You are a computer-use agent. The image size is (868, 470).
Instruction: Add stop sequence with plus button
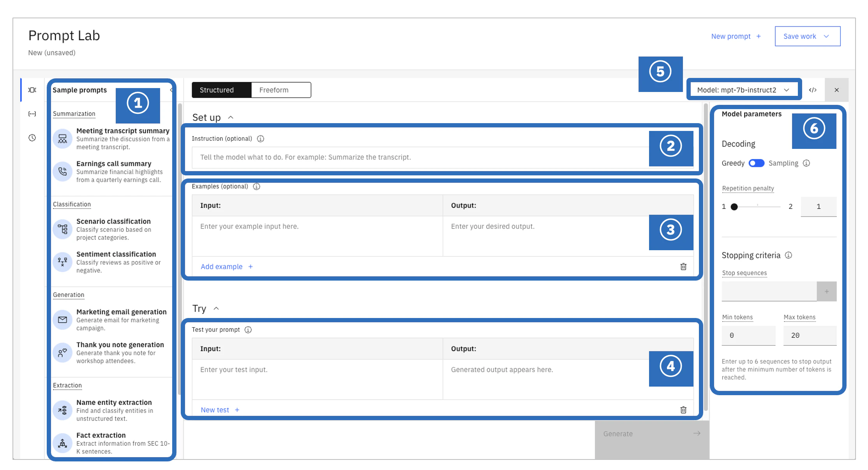click(827, 292)
